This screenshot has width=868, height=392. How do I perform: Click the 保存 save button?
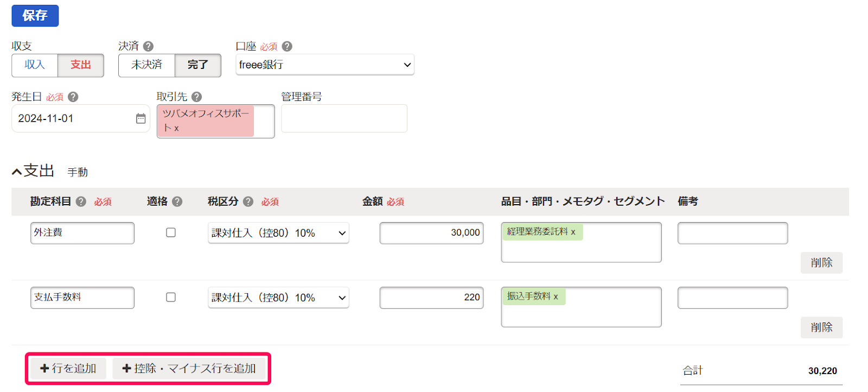35,16
